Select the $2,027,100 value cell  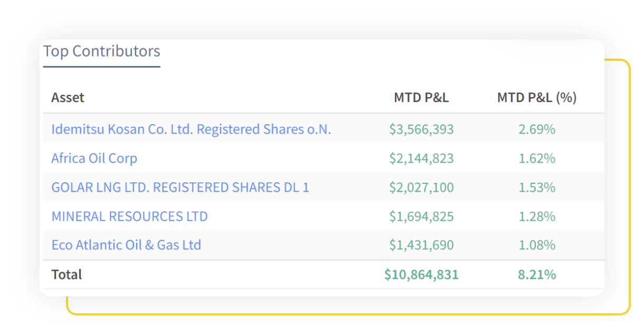tap(421, 188)
